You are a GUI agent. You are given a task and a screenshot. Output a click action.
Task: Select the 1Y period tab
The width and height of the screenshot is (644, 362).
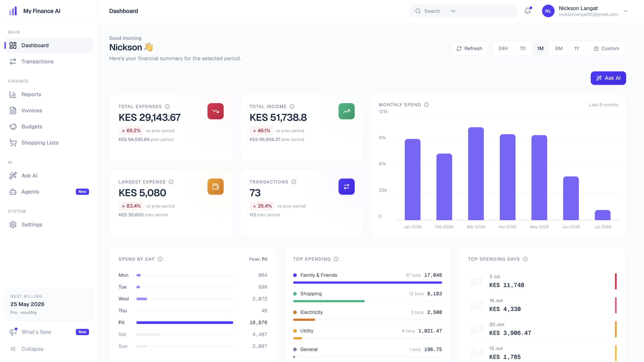coord(576,49)
